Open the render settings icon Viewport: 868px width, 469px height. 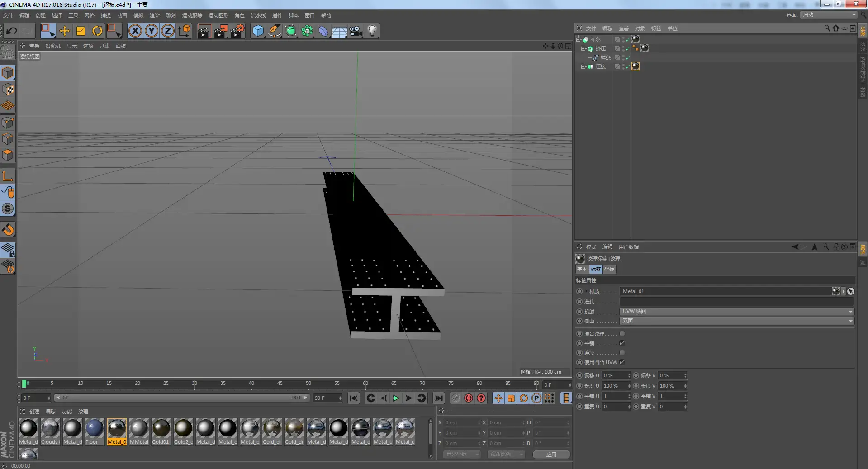click(x=237, y=31)
